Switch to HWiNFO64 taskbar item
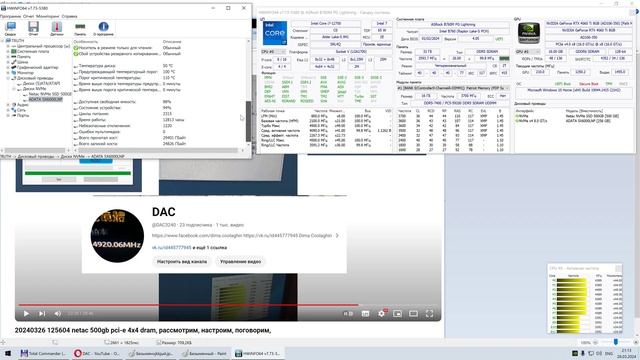This screenshot has width=640, height=360. point(258,353)
